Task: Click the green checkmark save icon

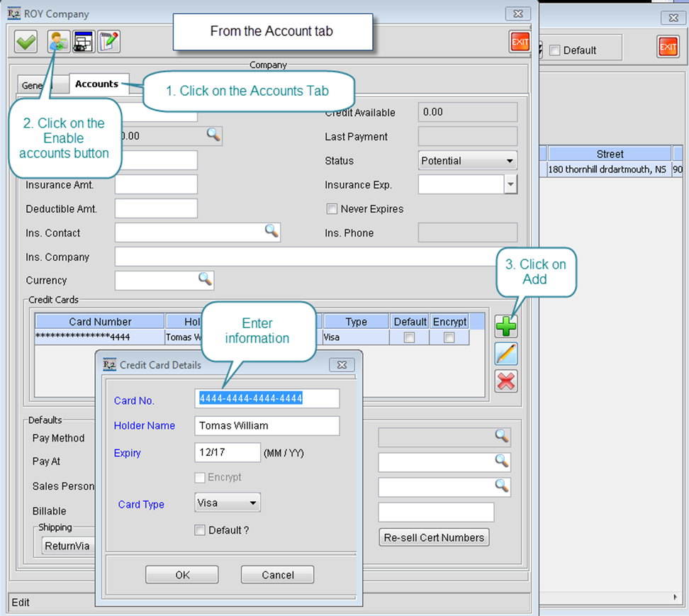Action: tap(26, 43)
